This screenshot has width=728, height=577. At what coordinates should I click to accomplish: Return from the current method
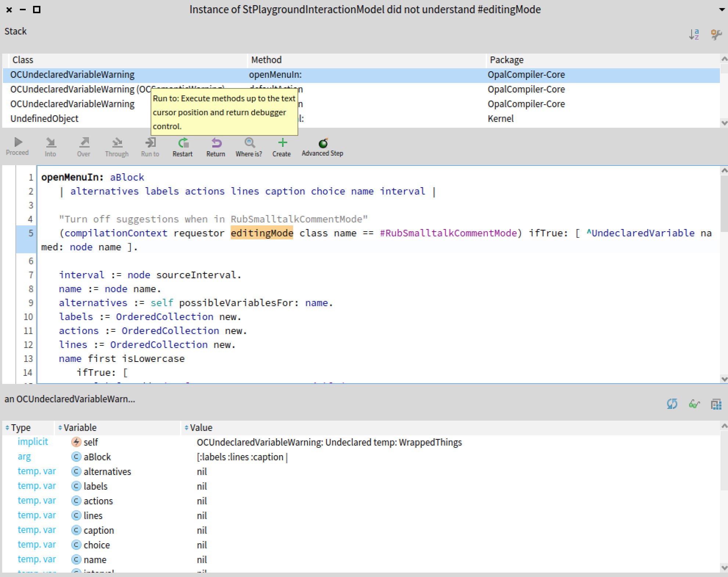(x=216, y=146)
